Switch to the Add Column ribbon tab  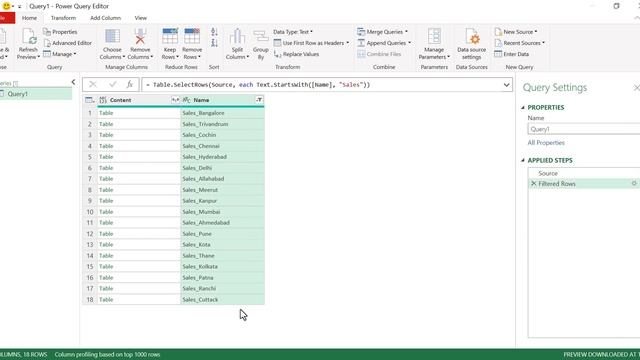tap(105, 18)
